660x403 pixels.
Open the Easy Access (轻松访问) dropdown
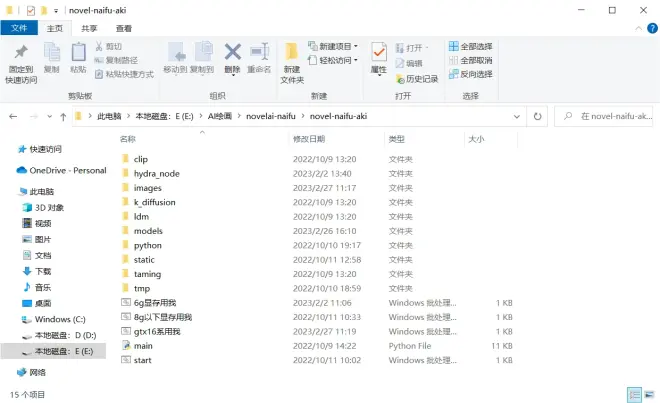(335, 60)
